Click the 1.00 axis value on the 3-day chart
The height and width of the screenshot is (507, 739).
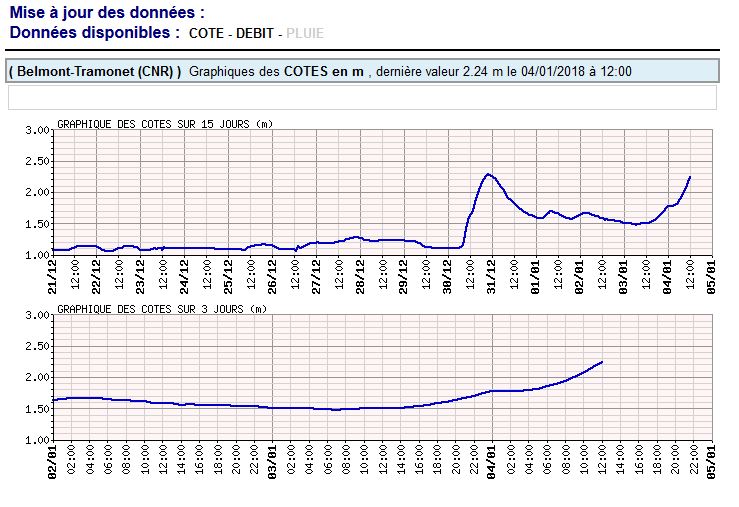pyautogui.click(x=37, y=440)
